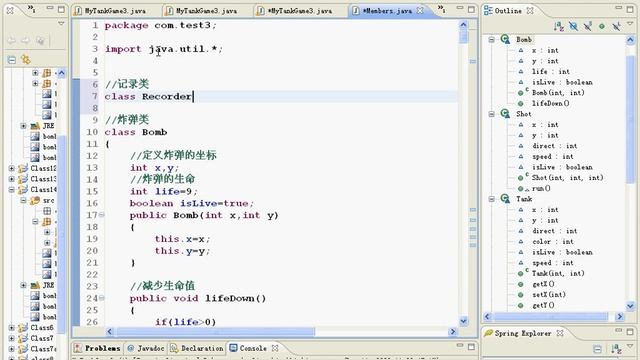Open the Declaration tab
The height and width of the screenshot is (360, 640).
tap(197, 348)
